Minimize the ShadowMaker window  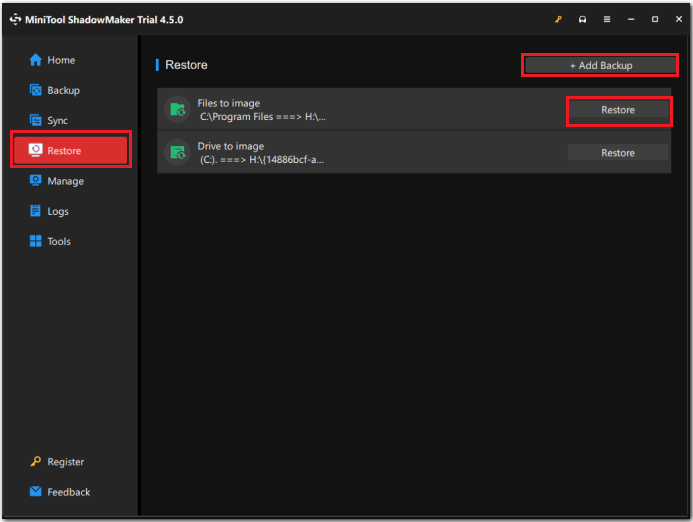click(x=631, y=19)
